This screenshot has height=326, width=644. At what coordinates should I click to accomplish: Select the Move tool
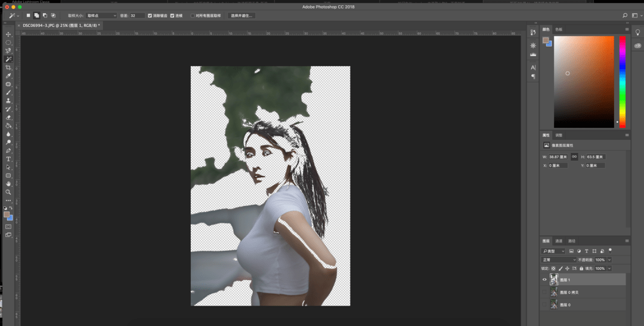[8, 35]
